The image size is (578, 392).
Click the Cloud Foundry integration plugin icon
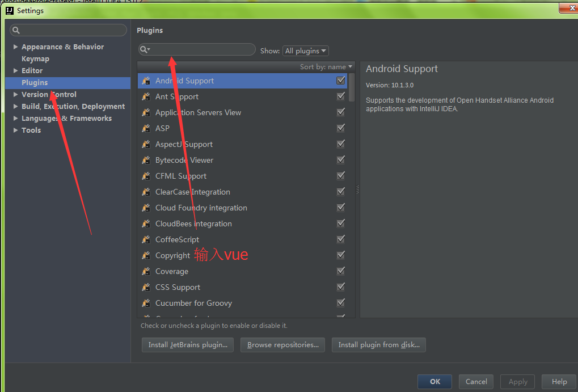click(x=146, y=208)
